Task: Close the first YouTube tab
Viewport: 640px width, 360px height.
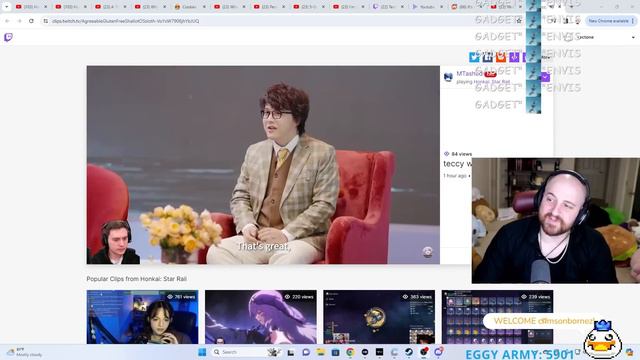Action: click(x=45, y=7)
